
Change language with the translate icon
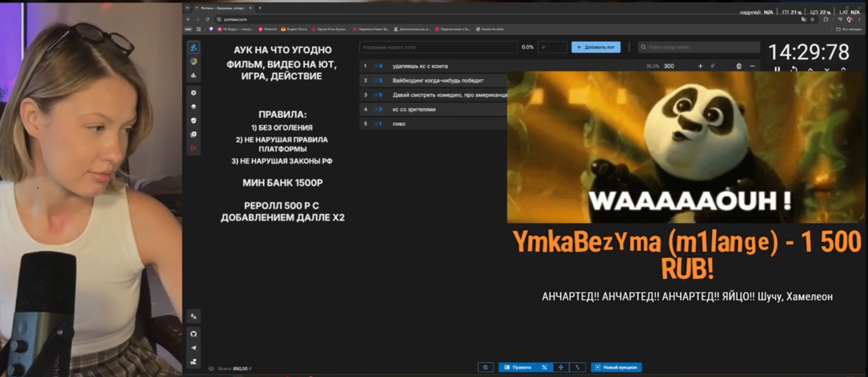click(194, 316)
